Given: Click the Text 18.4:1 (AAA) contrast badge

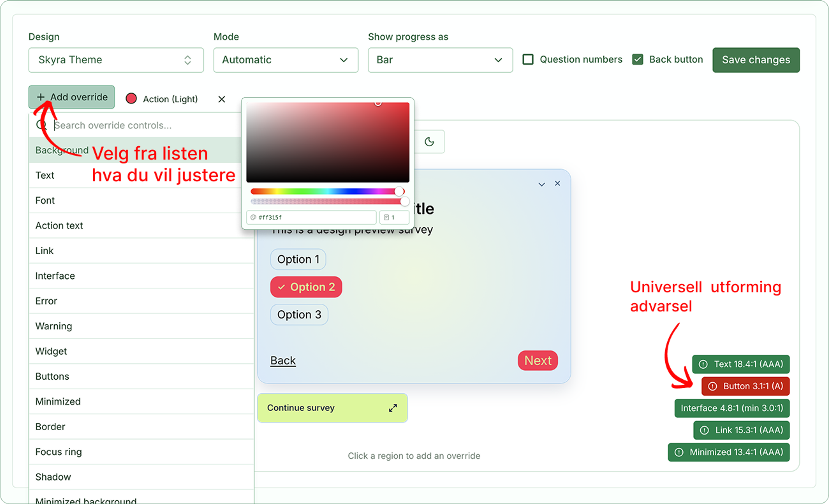Looking at the screenshot, I should (x=740, y=364).
